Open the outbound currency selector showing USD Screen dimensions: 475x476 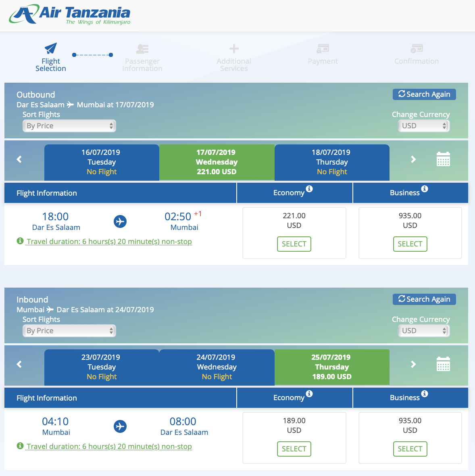tap(423, 125)
